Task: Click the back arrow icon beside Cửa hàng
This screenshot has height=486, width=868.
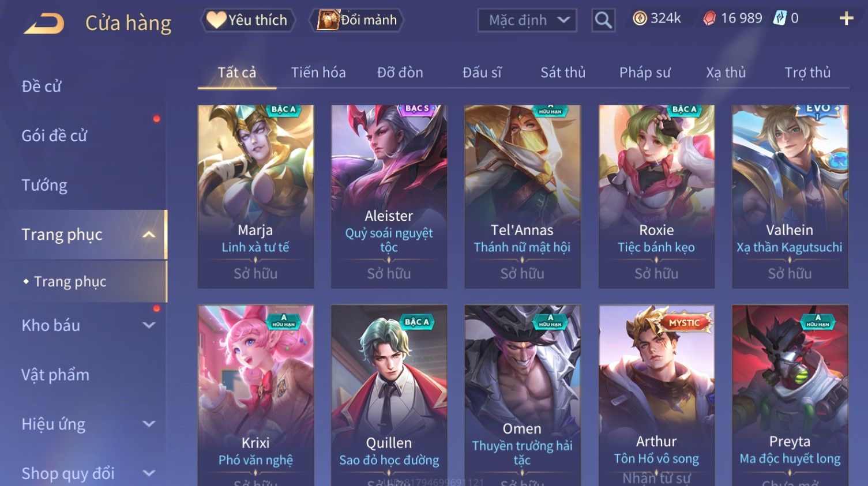Action: point(44,24)
